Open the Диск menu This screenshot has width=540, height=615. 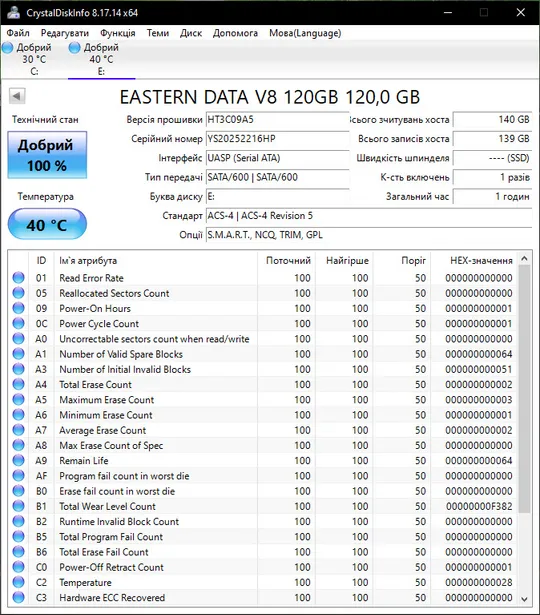[191, 33]
